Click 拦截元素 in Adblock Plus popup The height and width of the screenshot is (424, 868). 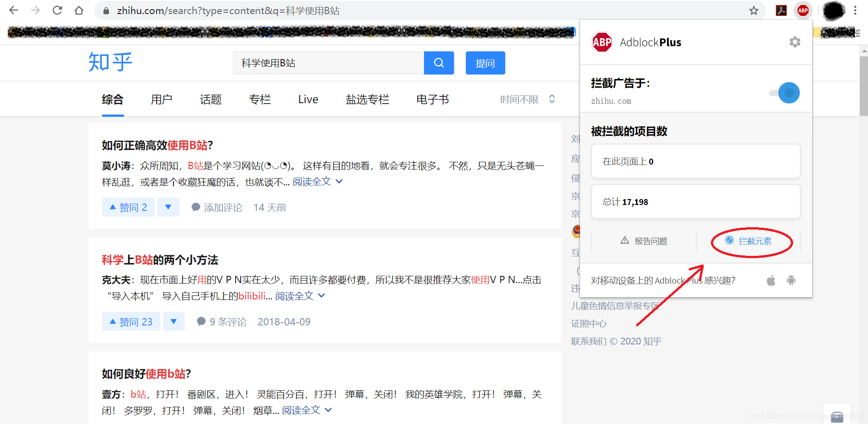click(749, 241)
